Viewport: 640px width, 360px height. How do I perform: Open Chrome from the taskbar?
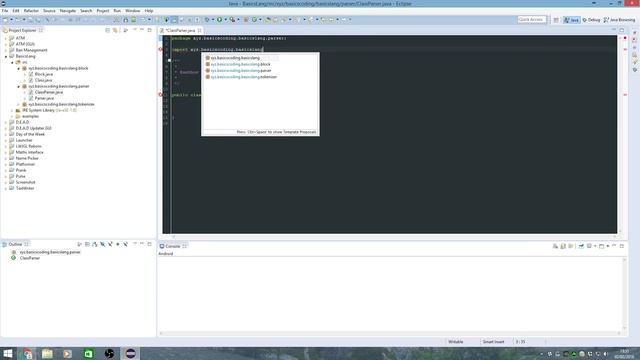pos(27,353)
